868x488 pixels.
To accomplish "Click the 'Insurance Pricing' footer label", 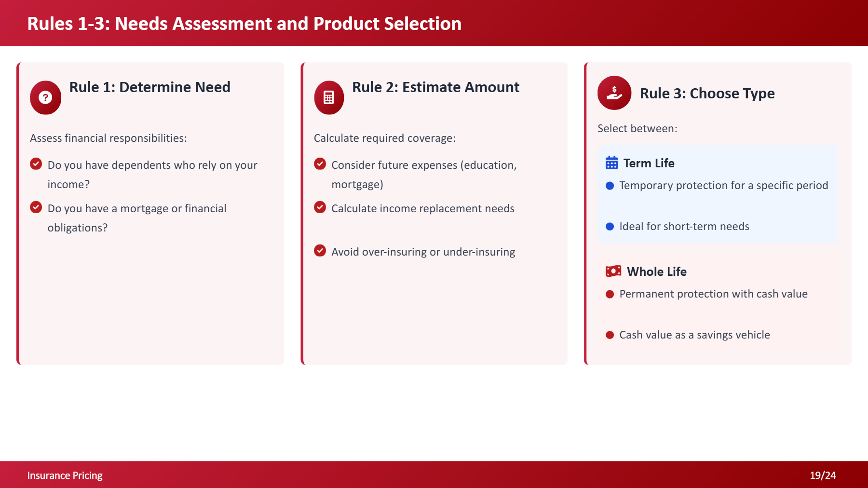I will [x=65, y=475].
